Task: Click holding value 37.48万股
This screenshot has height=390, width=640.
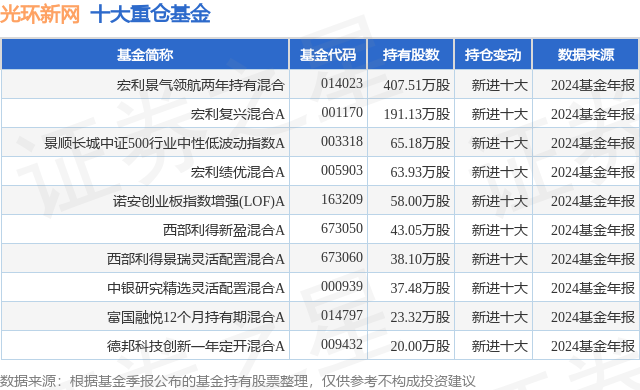Action: [x=420, y=288]
